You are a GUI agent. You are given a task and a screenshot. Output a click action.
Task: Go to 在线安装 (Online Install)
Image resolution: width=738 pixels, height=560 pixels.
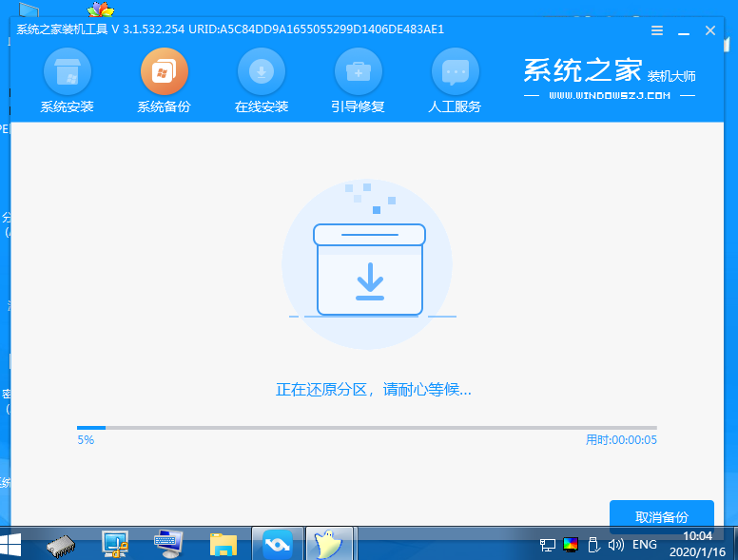tap(261, 81)
